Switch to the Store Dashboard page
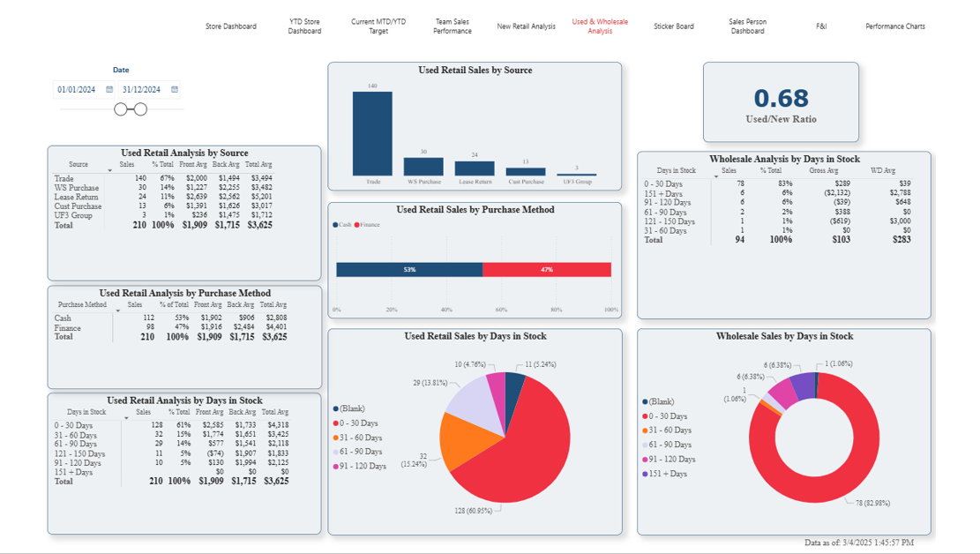This screenshot has height=554, width=980. pyautogui.click(x=231, y=26)
